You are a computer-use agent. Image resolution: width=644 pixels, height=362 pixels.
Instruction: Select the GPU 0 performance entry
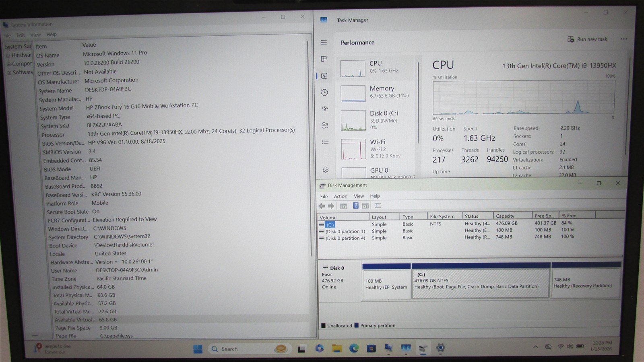[376, 172]
